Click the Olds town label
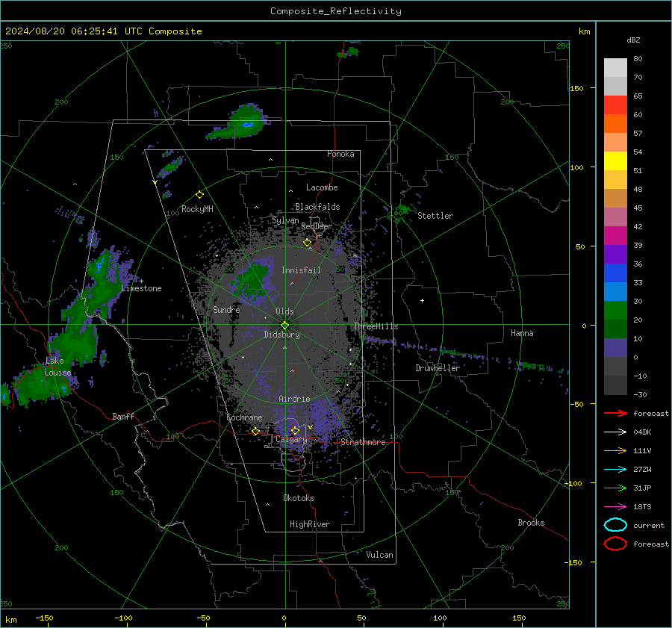Image resolution: width=672 pixels, height=628 pixels. (284, 311)
